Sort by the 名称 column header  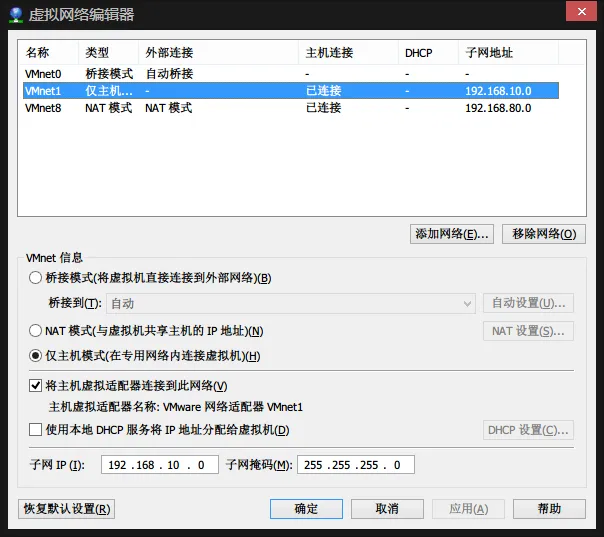click(x=49, y=53)
